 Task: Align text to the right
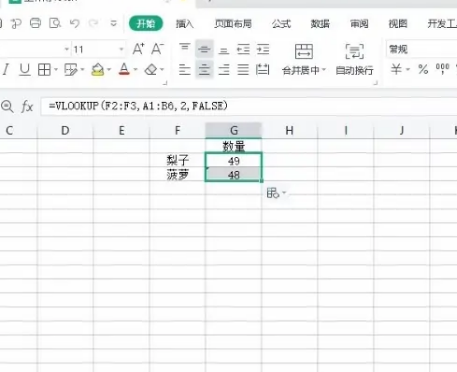(224, 70)
